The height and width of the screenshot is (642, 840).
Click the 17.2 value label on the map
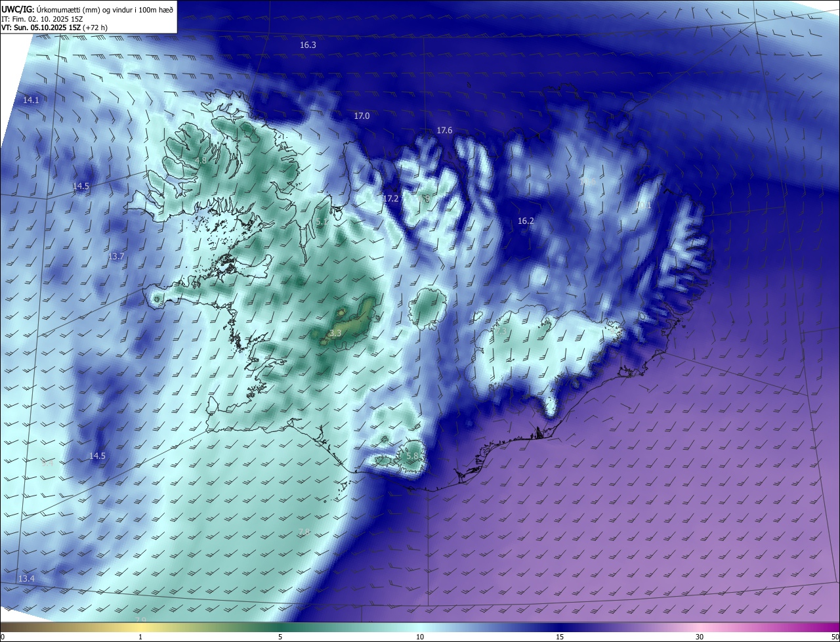391,198
